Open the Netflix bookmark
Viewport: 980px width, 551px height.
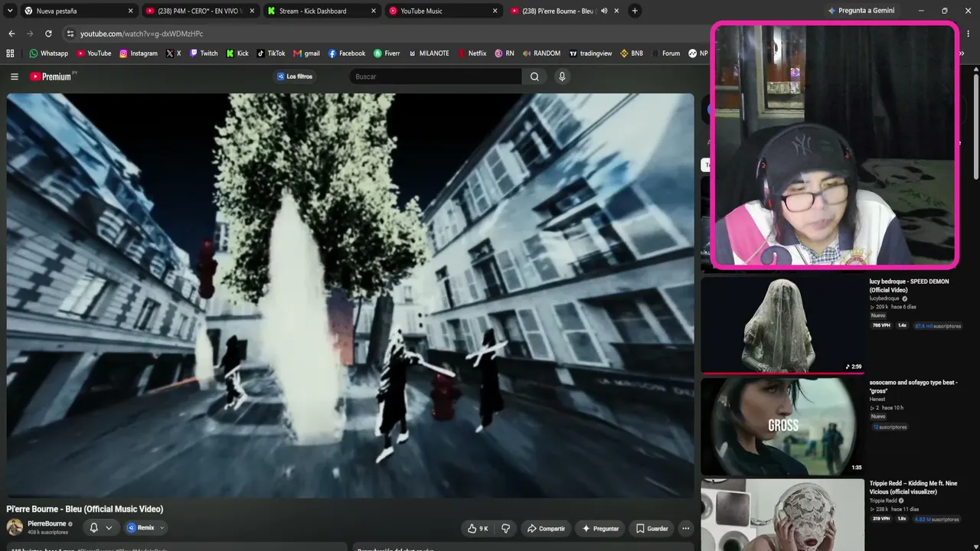(x=472, y=54)
